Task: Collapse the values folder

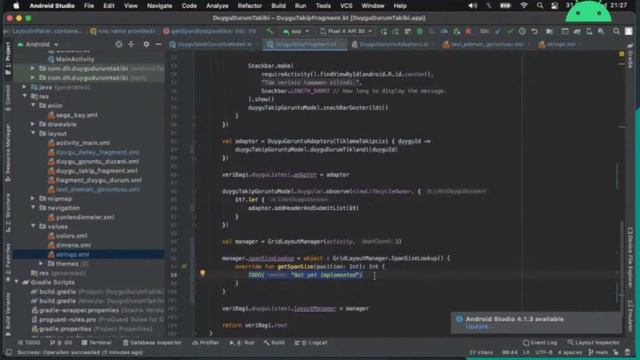Action: 33,226
